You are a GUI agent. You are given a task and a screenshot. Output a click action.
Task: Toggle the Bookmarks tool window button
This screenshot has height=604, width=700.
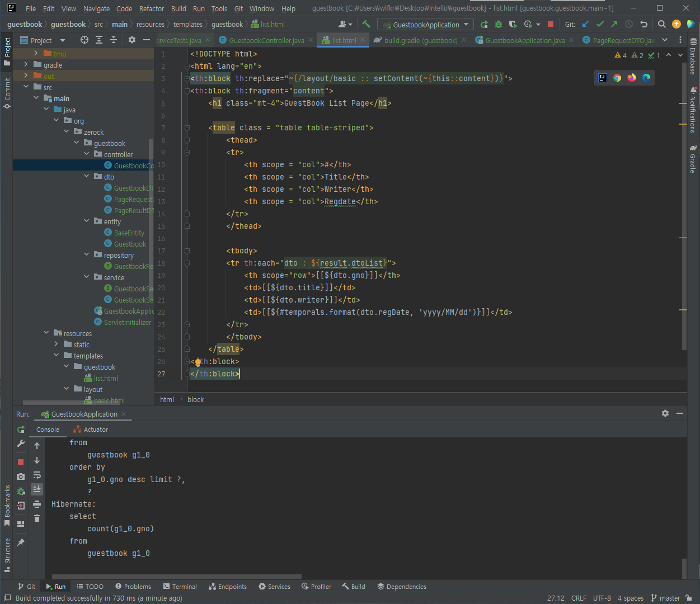(x=7, y=506)
